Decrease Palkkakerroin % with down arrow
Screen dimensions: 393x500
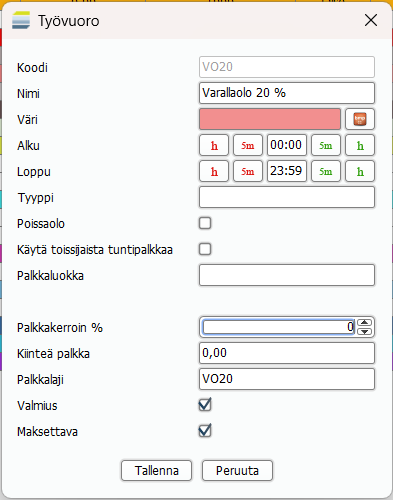[365, 331]
